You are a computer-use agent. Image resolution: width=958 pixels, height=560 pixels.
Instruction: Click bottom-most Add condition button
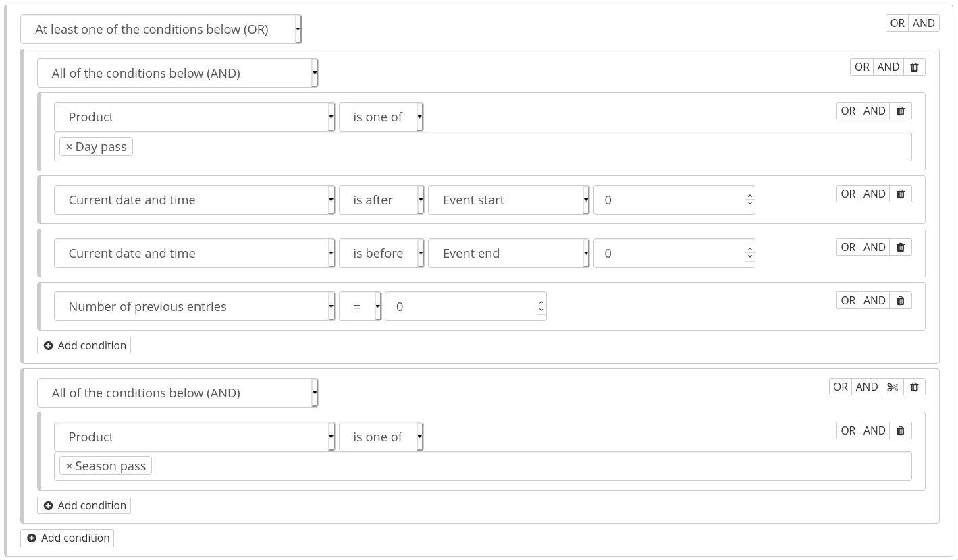[x=68, y=538]
